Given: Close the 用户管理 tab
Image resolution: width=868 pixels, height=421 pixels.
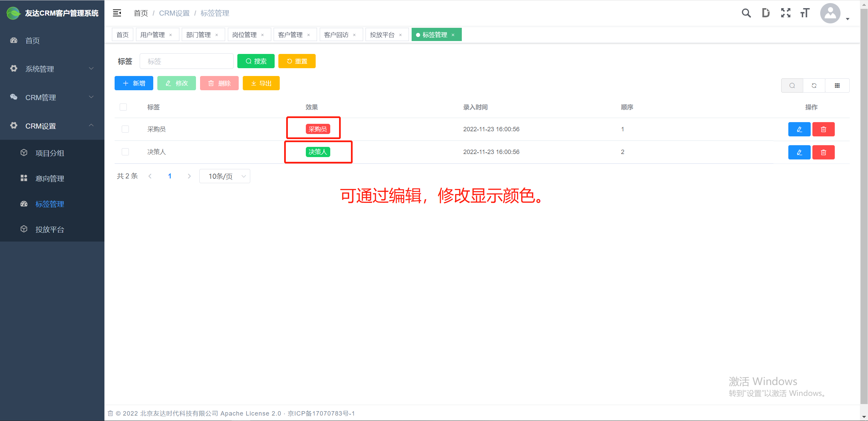Looking at the screenshot, I should pos(171,35).
